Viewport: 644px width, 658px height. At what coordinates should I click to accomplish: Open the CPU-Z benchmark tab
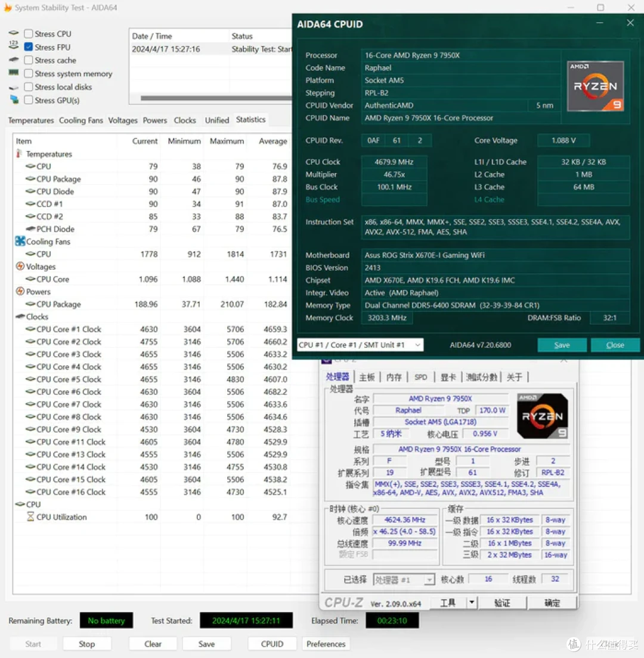[481, 377]
